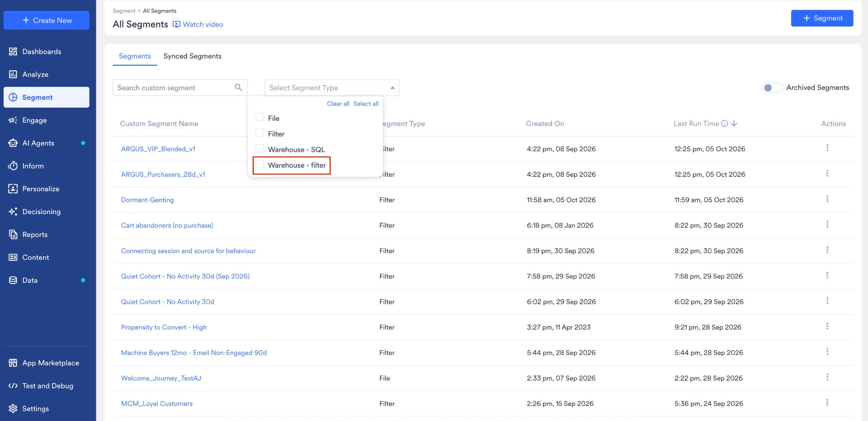Check the File segment type checkbox
The image size is (868, 421).
click(x=260, y=117)
